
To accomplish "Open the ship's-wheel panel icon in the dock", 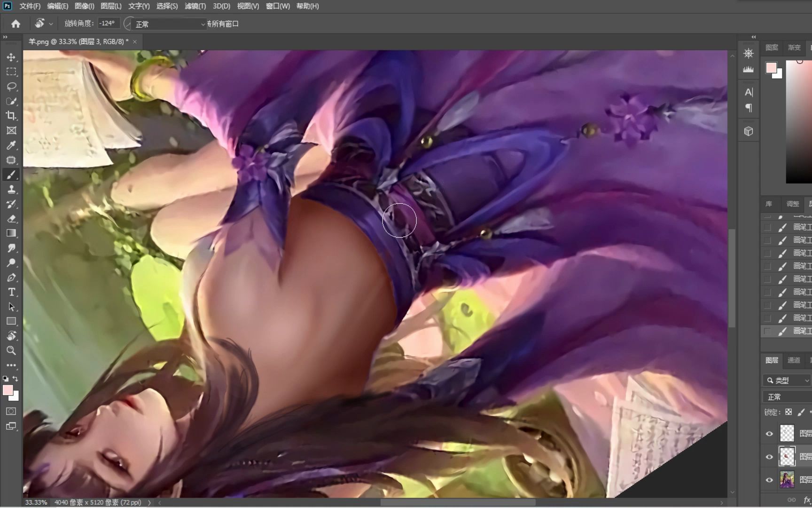I will click(749, 53).
